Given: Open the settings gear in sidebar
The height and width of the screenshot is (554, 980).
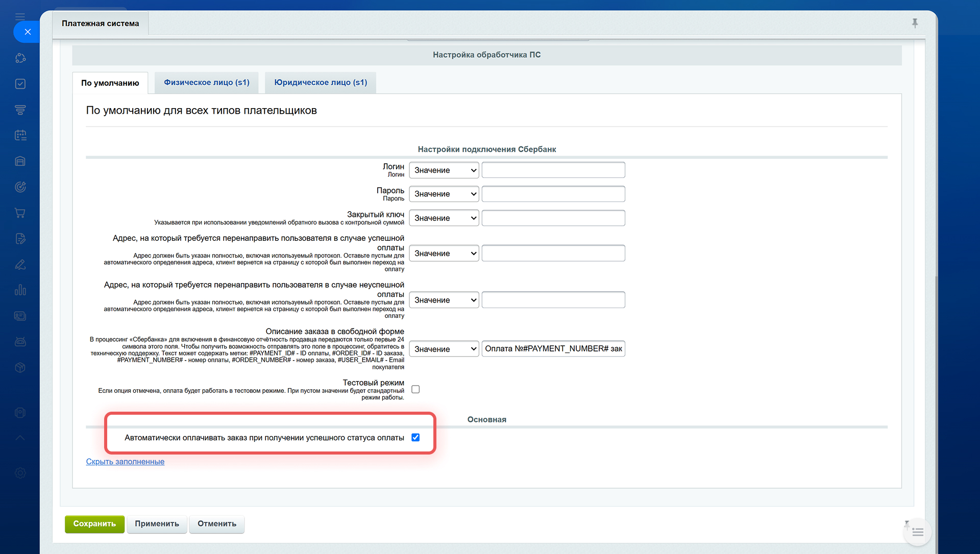Looking at the screenshot, I should pyautogui.click(x=20, y=473).
